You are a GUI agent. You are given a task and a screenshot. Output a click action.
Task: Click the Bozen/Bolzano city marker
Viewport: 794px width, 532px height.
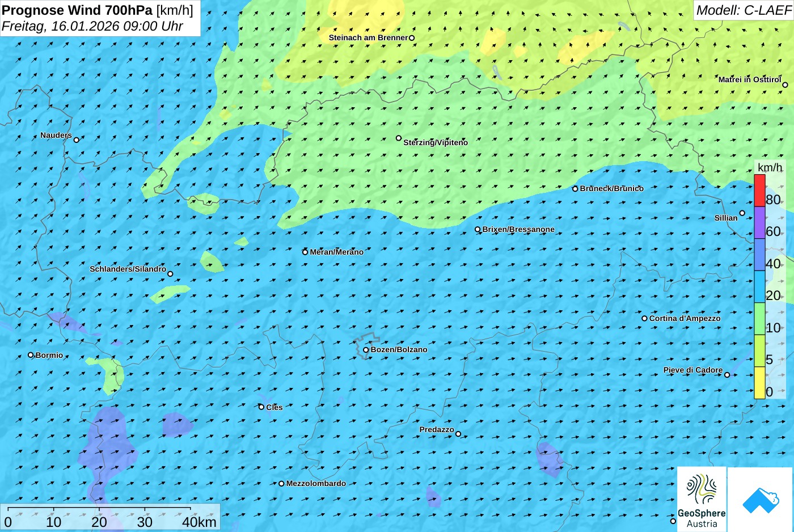(x=366, y=350)
